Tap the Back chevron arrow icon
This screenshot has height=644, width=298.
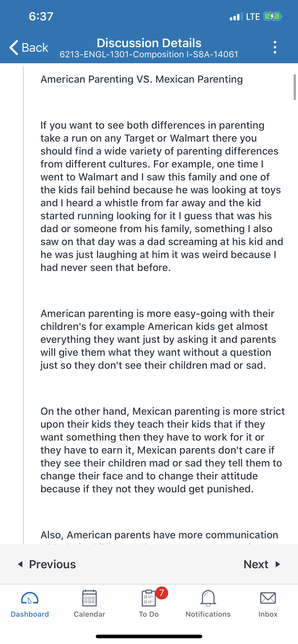pos(13,47)
